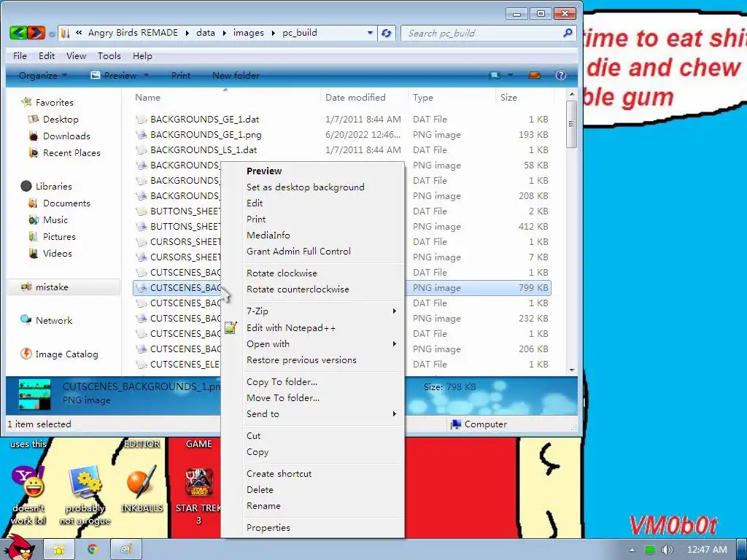747x560 pixels.
Task: Click the 'images' breadcrumb segment
Action: (248, 33)
